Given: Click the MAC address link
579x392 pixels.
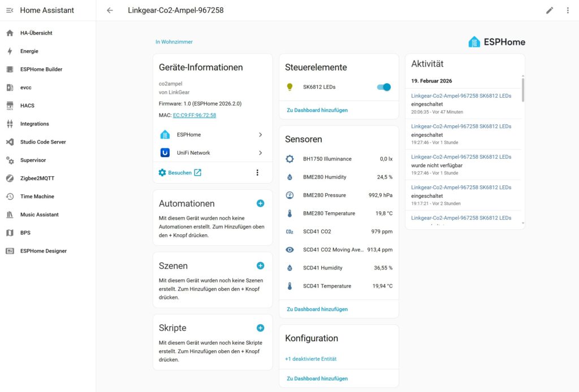Looking at the screenshot, I should [194, 115].
